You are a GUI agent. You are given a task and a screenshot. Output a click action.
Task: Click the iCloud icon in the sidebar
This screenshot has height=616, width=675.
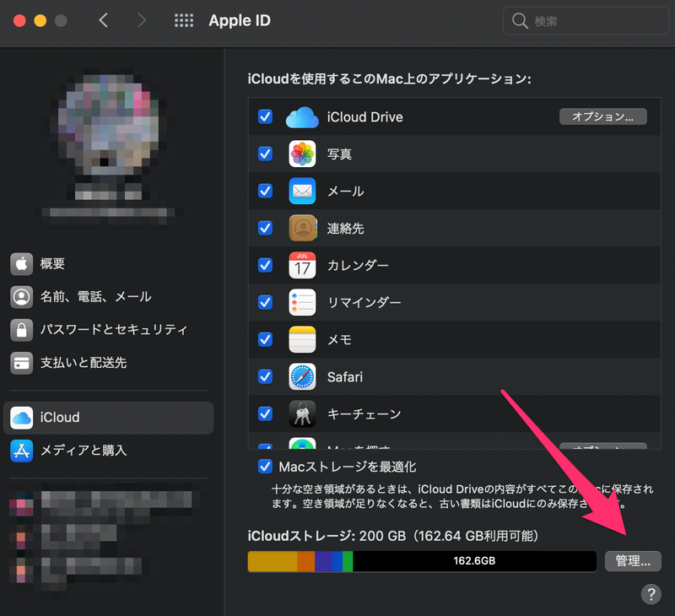pyautogui.click(x=22, y=418)
